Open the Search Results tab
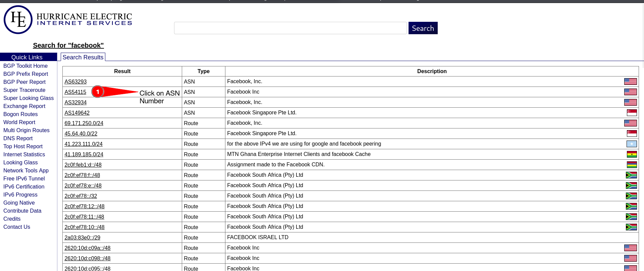The image size is (644, 271). coord(83,57)
